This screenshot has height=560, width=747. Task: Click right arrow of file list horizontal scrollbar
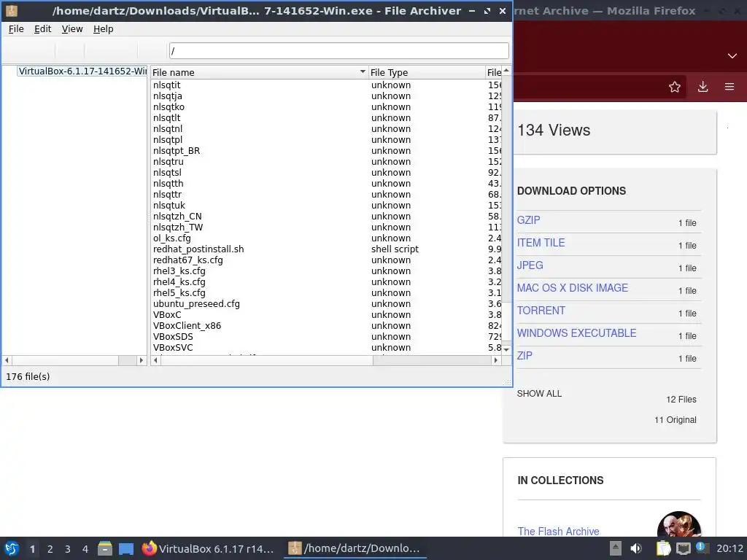pyautogui.click(x=496, y=360)
